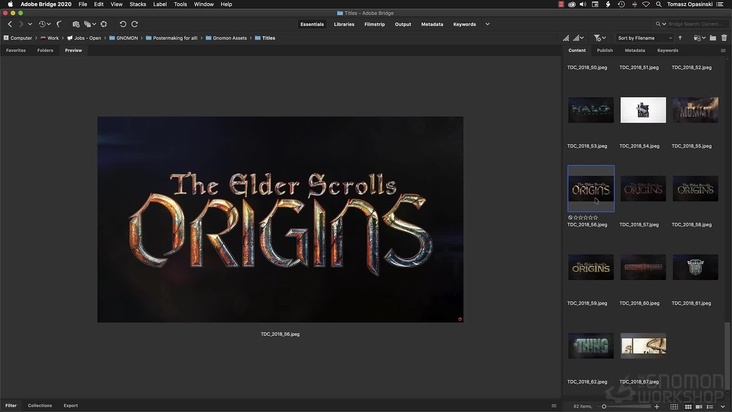Create a new folder
Viewport: 732px width, 412px height.
(x=713, y=38)
